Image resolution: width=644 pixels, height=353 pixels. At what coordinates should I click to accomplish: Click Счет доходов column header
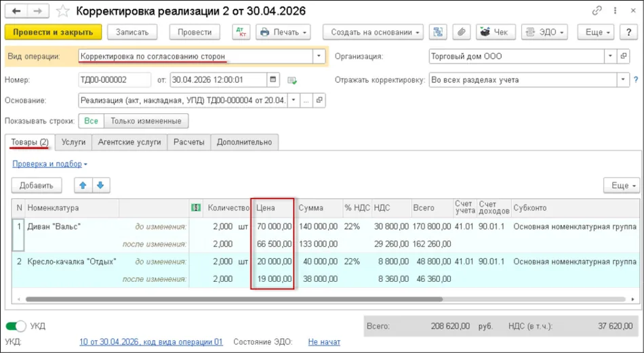point(494,208)
